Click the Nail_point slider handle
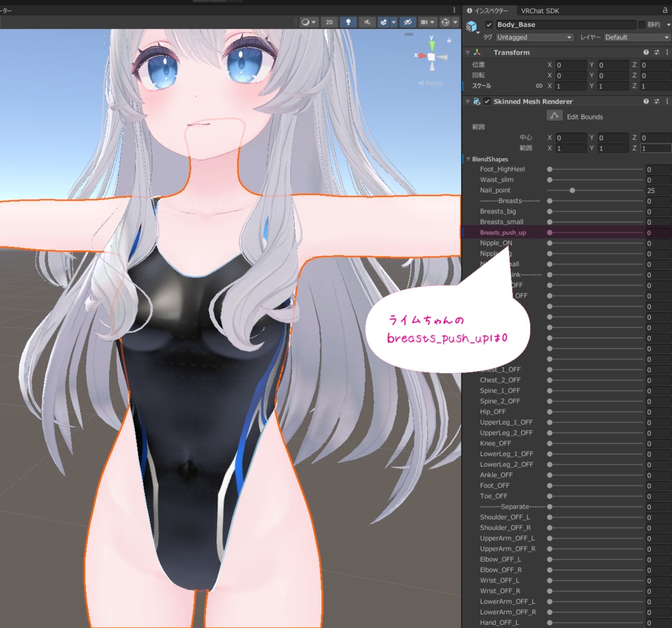Image resolution: width=672 pixels, height=628 pixels. pos(572,190)
